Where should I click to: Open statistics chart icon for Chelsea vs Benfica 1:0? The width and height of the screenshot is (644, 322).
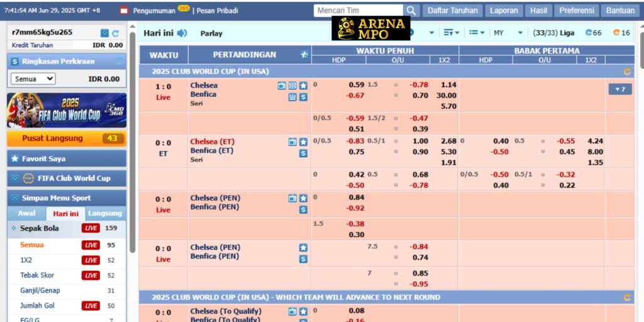292,97
